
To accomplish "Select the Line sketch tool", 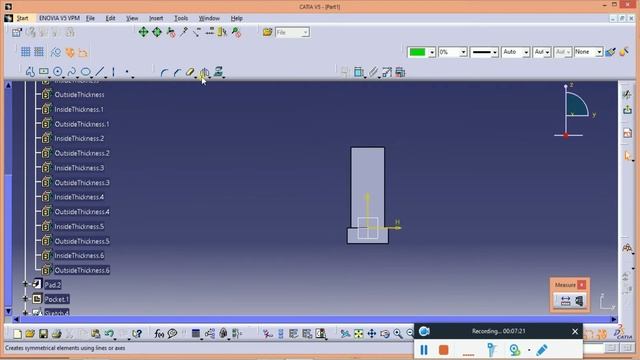I will (x=99, y=72).
